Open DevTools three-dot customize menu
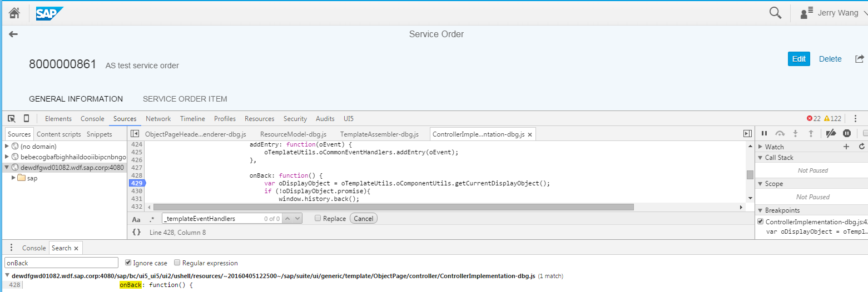Screen dimensions: 868x292 point(855,119)
